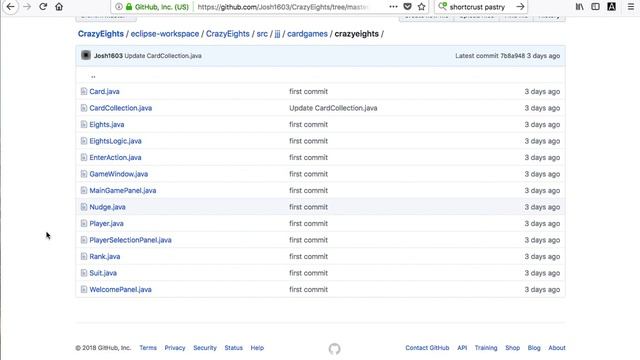The height and width of the screenshot is (360, 640).
Task: Open Training link in footer
Action: [486, 348]
